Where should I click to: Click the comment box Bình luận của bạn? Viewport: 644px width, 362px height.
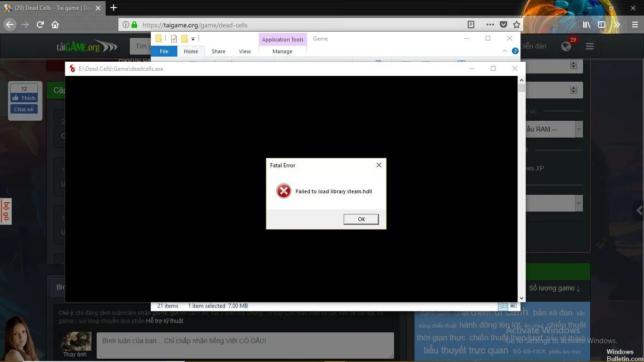(245, 346)
